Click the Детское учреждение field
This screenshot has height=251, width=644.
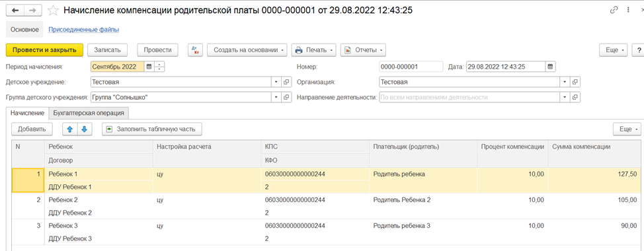[x=181, y=82]
